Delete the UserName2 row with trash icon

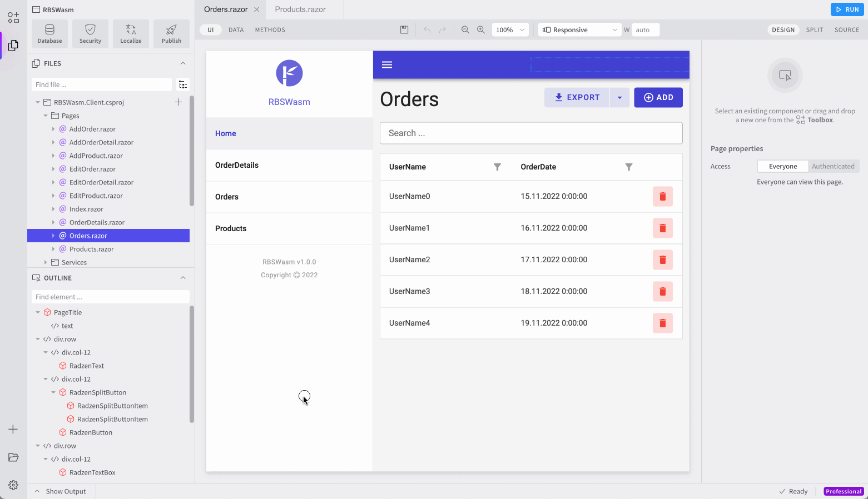point(662,260)
